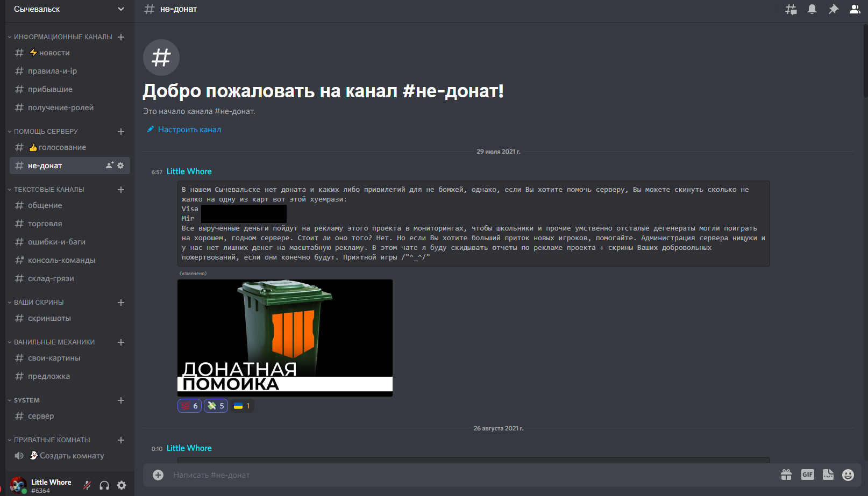Image resolution: width=868 pixels, height=496 pixels.
Task: Add channel to ПРИВАТНЫЕ КОМНАТЫ category
Action: 121,440
